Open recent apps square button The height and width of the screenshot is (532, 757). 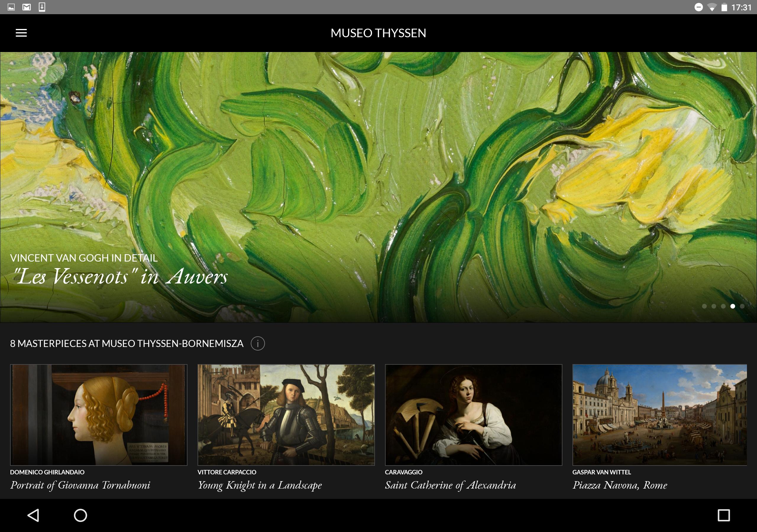[x=724, y=515]
